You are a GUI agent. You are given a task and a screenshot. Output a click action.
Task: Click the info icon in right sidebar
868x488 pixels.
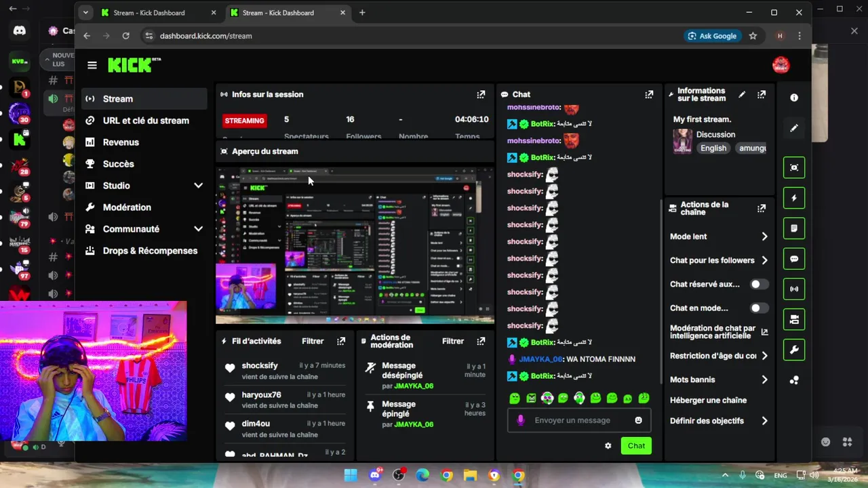pos(794,98)
